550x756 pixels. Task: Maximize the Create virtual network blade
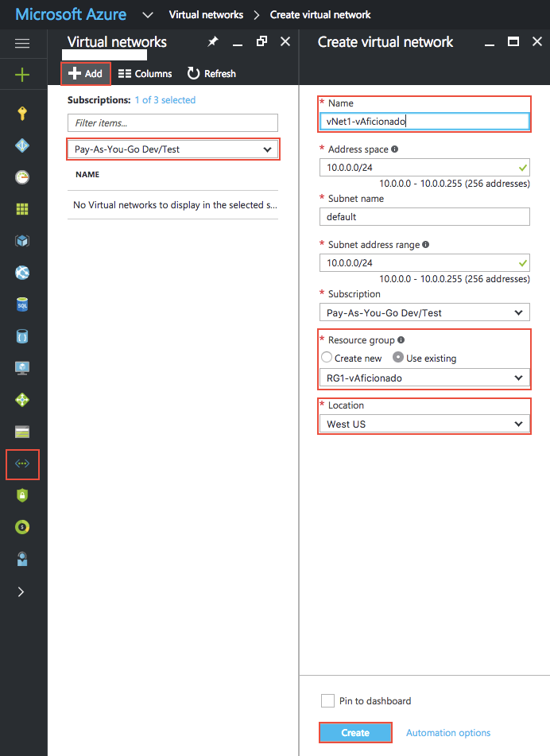point(513,41)
